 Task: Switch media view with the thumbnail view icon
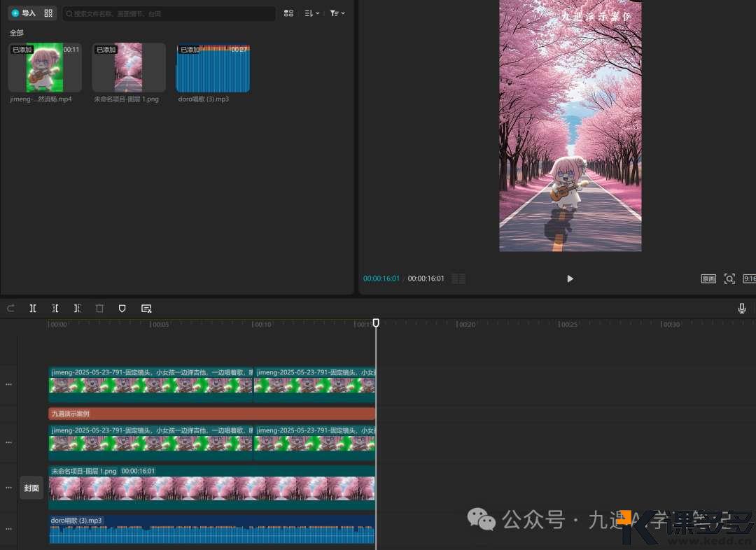click(x=288, y=13)
